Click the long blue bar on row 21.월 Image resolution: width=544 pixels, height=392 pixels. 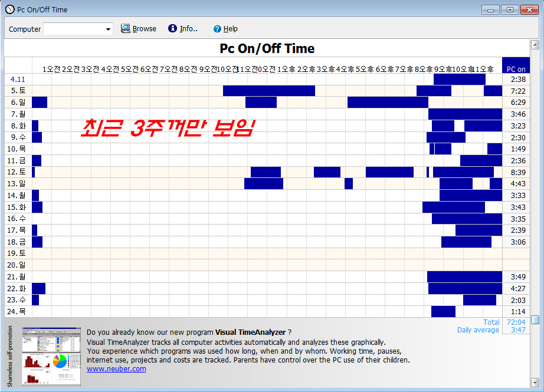tap(464, 276)
